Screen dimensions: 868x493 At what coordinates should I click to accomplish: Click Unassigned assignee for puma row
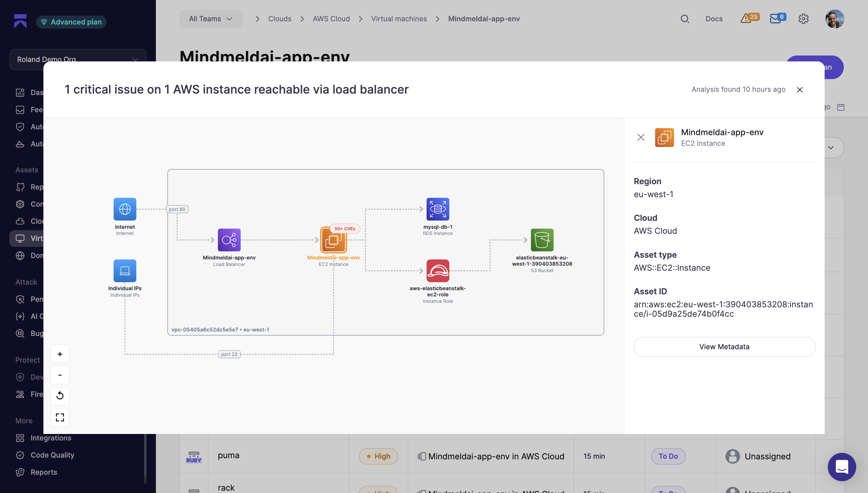(x=758, y=456)
